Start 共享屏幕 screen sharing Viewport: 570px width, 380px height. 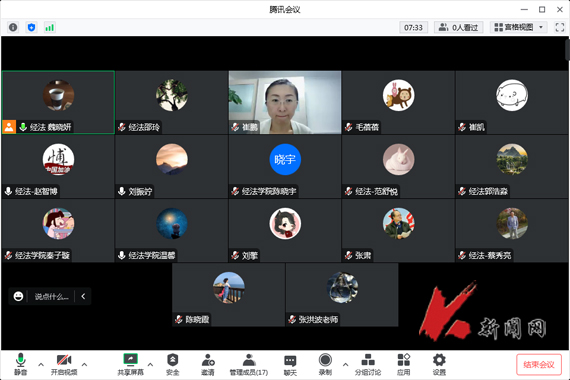[131, 364]
